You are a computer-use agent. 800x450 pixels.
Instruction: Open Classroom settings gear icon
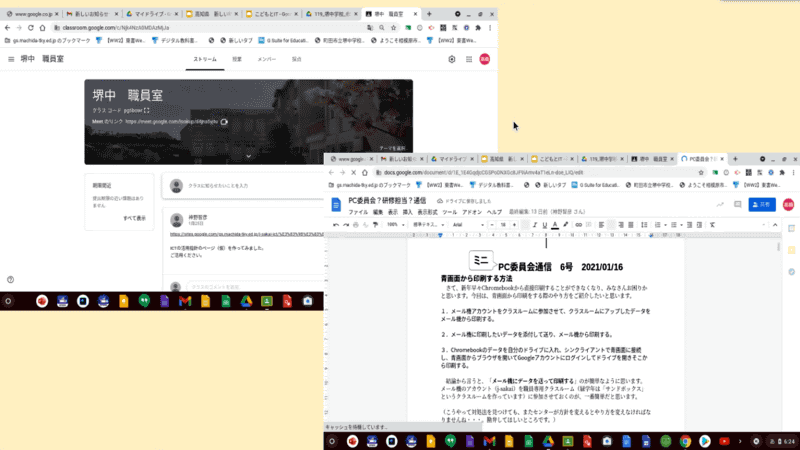[452, 59]
